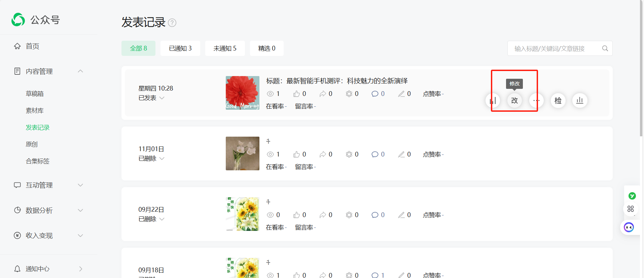Click the 改 (modify) round button
Screen dimensions: 644x278
click(x=514, y=100)
